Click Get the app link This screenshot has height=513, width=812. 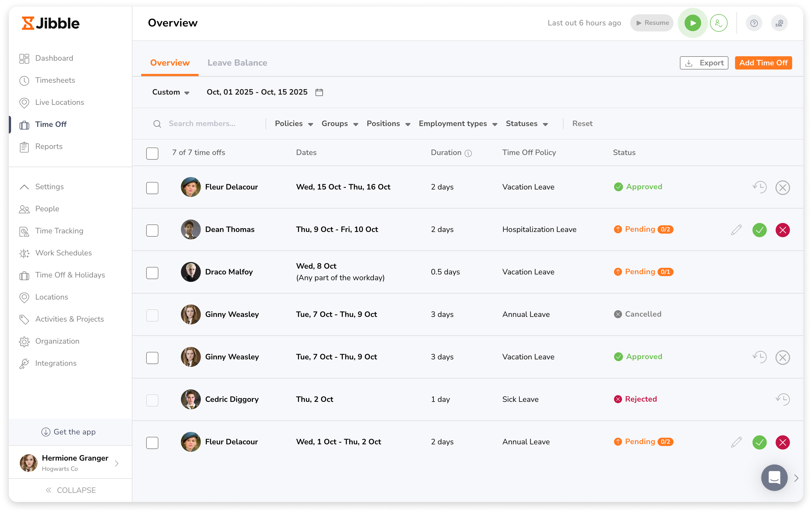[68, 432]
